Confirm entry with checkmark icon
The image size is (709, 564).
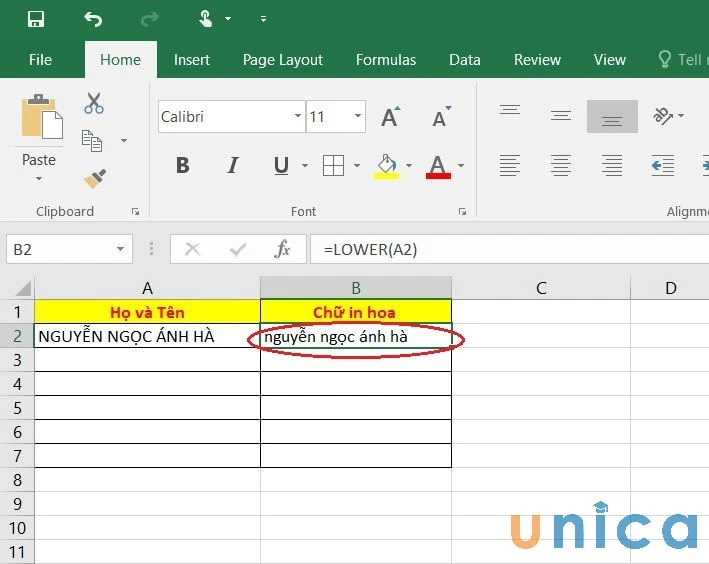click(x=238, y=249)
